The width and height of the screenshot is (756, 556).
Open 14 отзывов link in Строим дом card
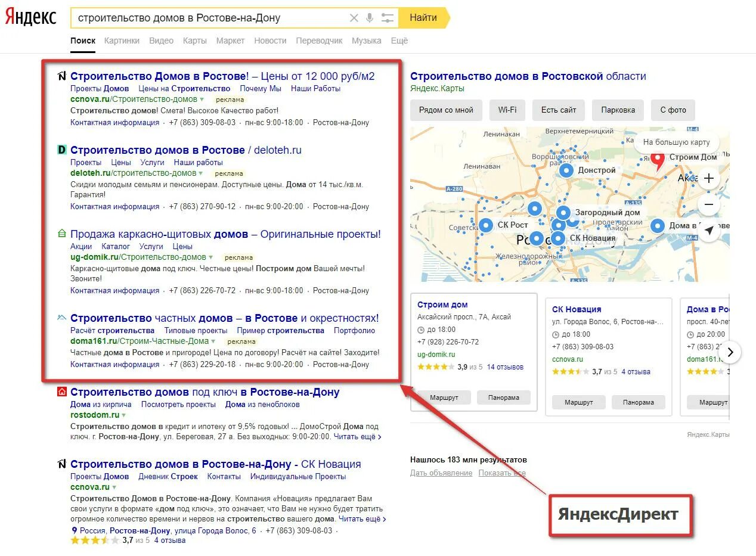pyautogui.click(x=505, y=367)
